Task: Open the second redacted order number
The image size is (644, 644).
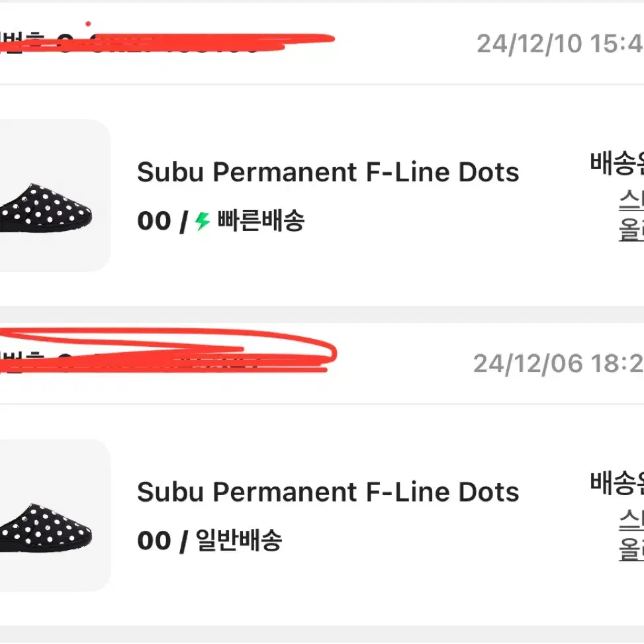Action: [x=167, y=351]
